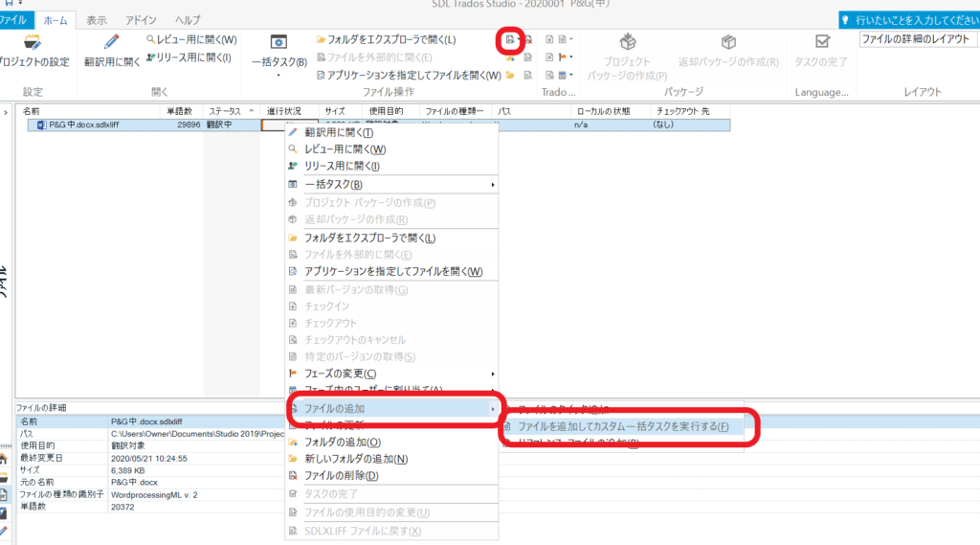Click the 6,389 KB size value in details

click(x=127, y=470)
